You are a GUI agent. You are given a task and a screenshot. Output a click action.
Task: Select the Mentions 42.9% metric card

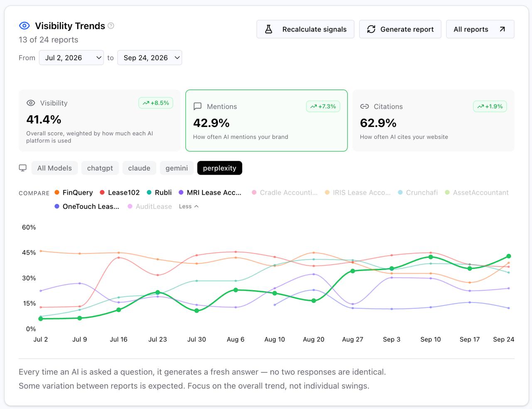pyautogui.click(x=266, y=121)
